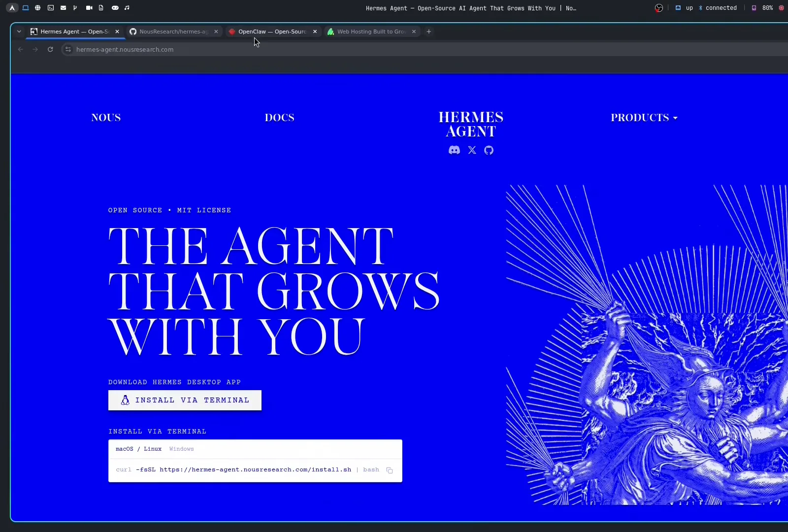Image resolution: width=788 pixels, height=532 pixels.
Task: Select the document workspace icon
Action: click(101, 8)
